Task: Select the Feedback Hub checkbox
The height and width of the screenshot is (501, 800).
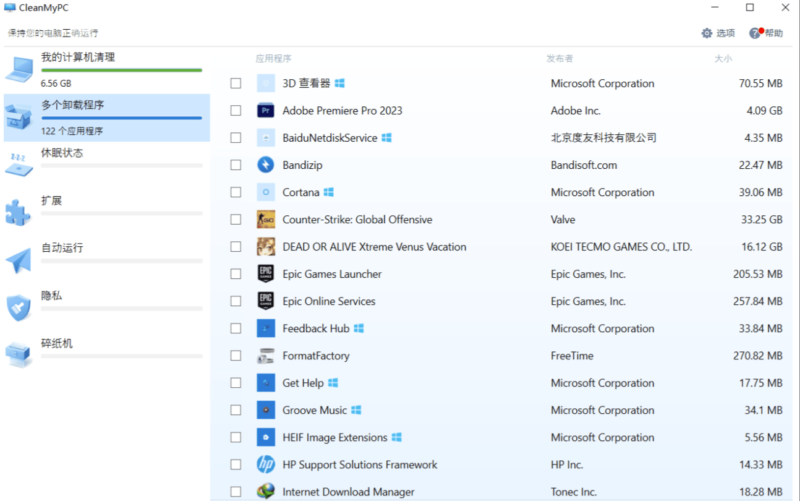Action: [236, 328]
